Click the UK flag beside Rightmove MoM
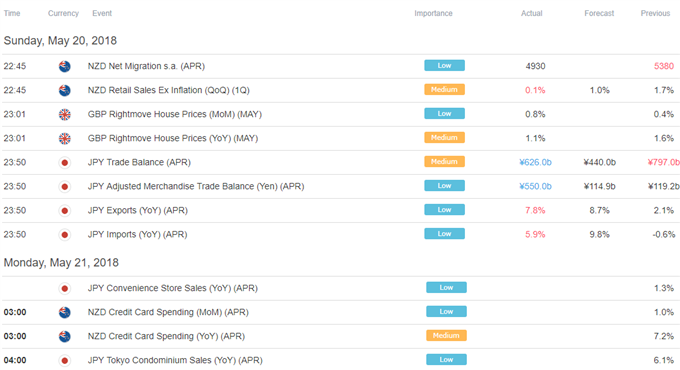The width and height of the screenshot is (680, 370). coord(65,115)
